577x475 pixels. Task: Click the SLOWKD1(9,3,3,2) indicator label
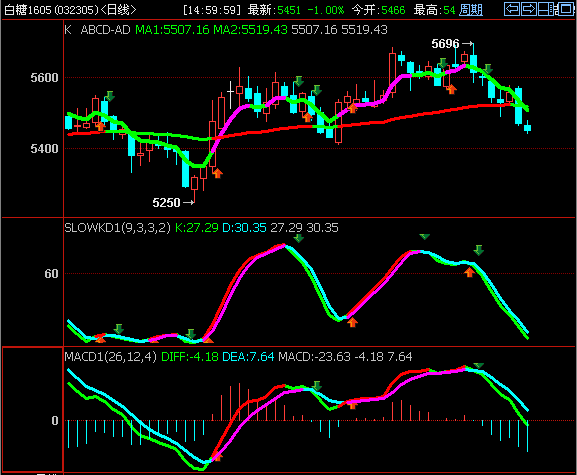point(117,228)
